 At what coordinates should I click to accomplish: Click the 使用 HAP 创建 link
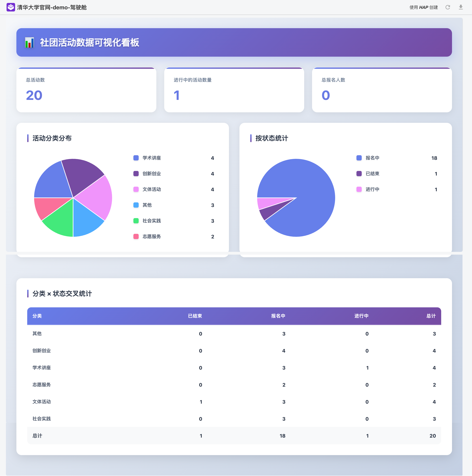(x=423, y=7)
